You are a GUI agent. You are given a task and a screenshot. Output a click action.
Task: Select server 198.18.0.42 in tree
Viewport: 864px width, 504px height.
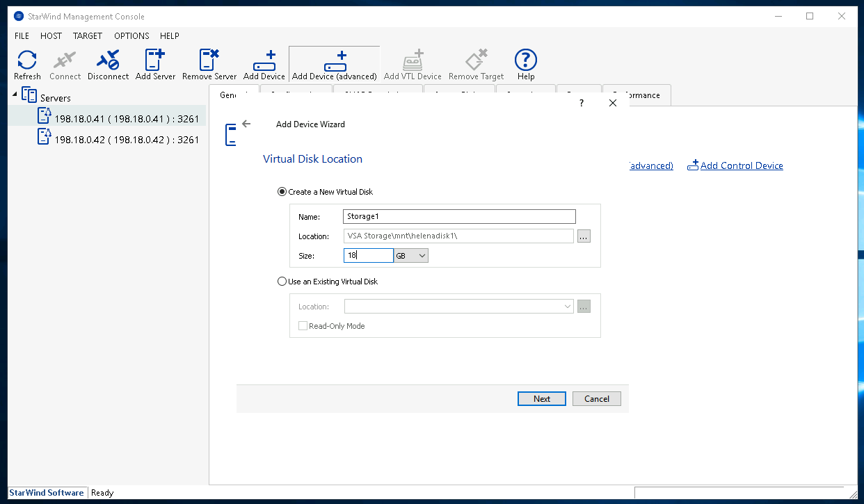(126, 140)
